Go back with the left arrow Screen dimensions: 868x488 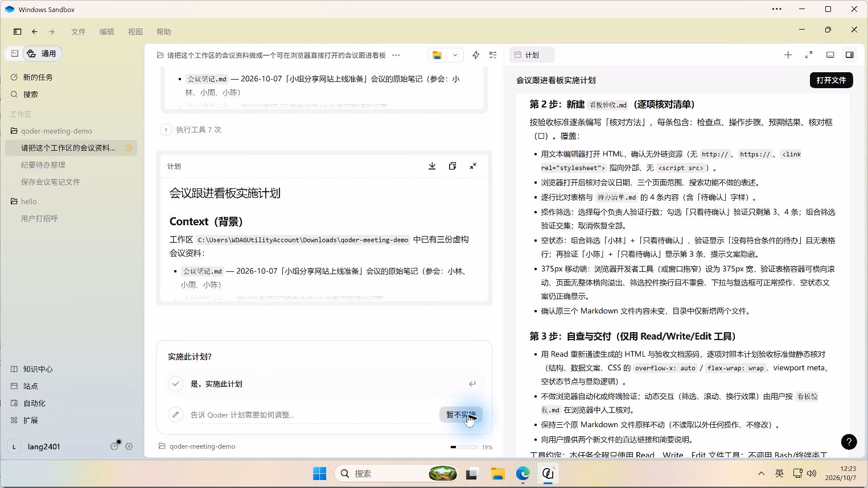[35, 32]
